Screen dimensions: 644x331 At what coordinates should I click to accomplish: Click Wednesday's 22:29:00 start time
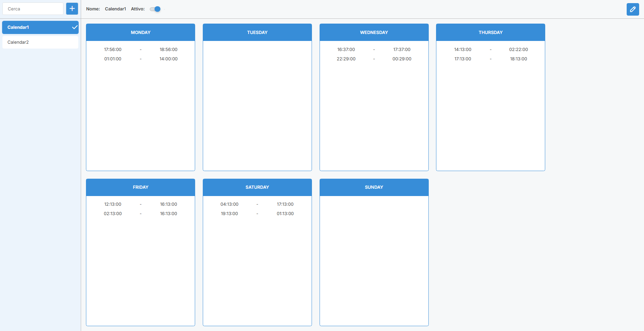tap(346, 59)
